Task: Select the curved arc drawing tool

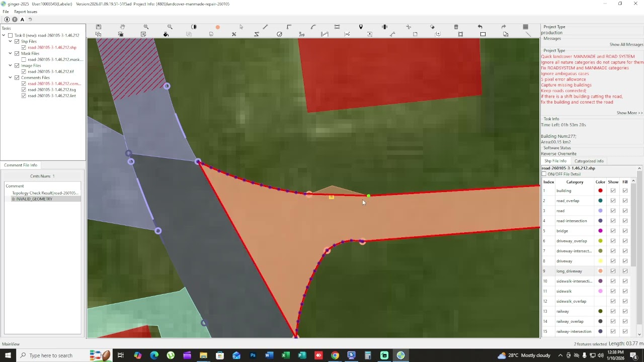Action: point(313,27)
